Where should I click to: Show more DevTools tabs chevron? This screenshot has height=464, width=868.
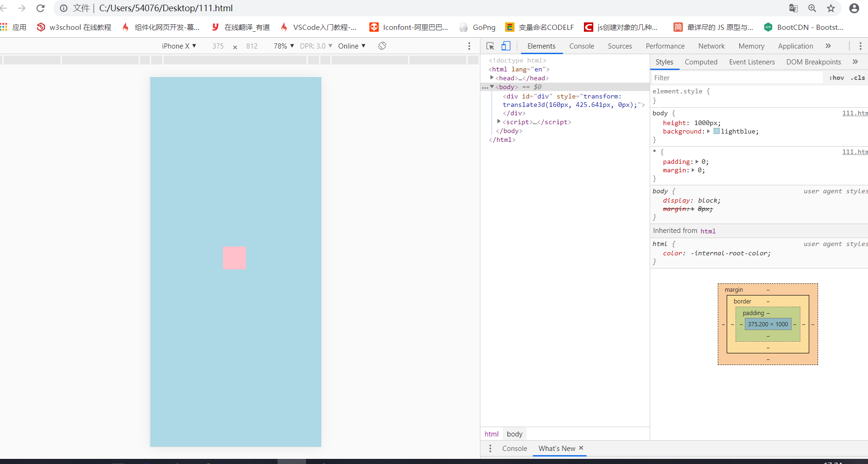point(828,46)
